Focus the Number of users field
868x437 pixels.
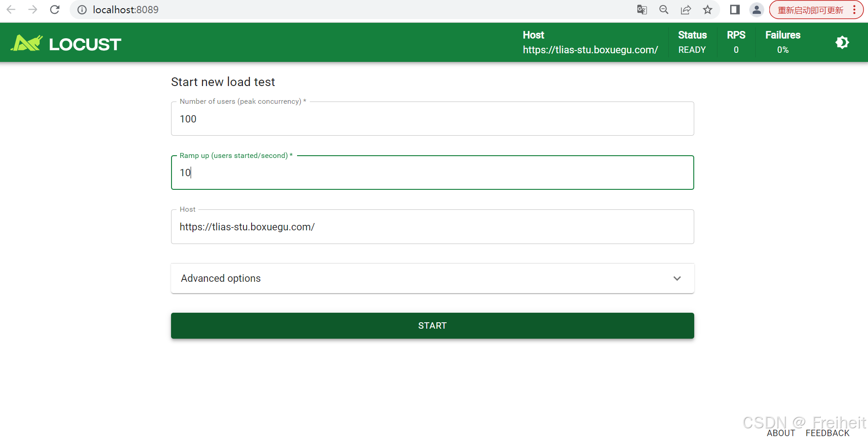432,119
